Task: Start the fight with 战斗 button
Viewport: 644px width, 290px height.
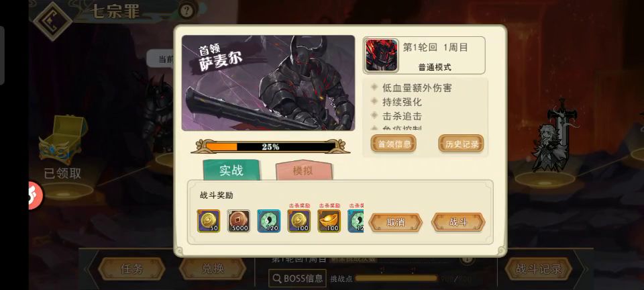Action: click(x=458, y=222)
